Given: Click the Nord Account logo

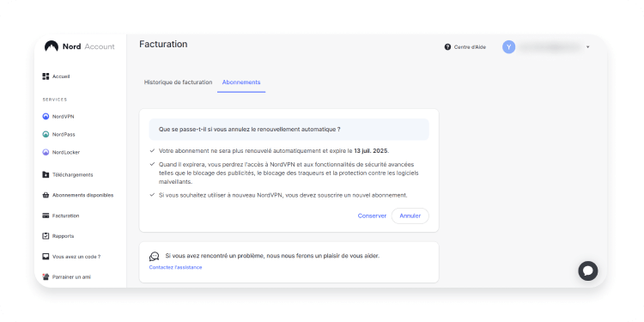Looking at the screenshot, I should 80,46.
